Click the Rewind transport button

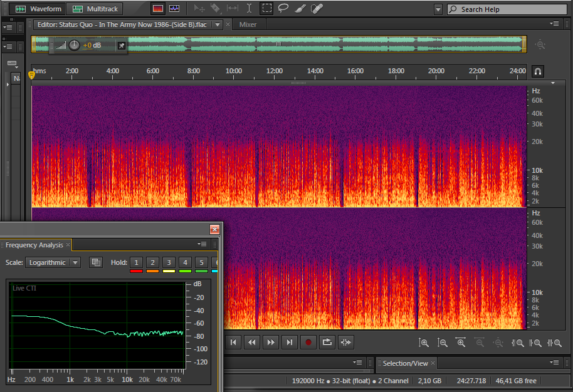pos(252,343)
